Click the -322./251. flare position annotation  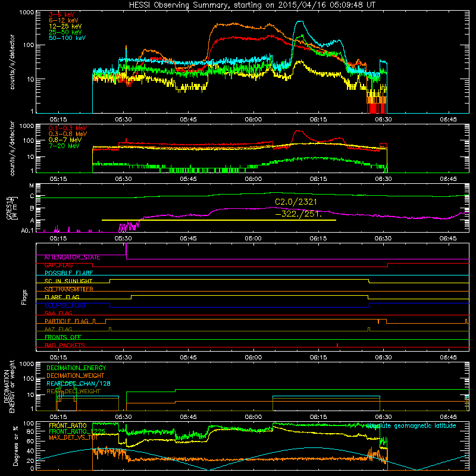click(x=298, y=214)
